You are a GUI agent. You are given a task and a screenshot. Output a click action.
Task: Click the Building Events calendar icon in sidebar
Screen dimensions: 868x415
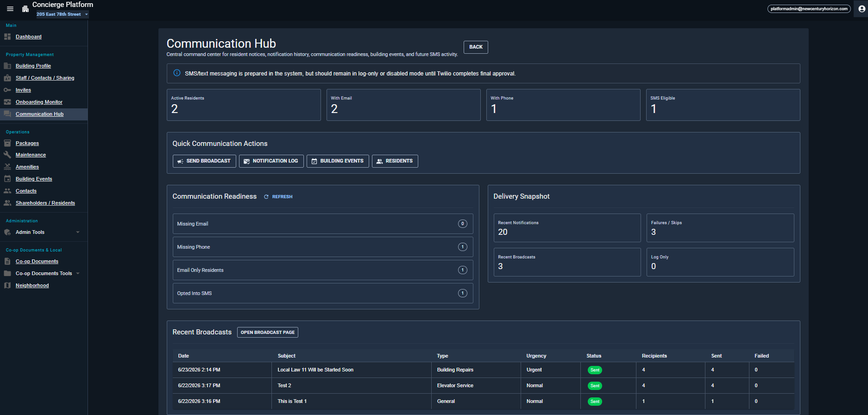[x=7, y=179]
